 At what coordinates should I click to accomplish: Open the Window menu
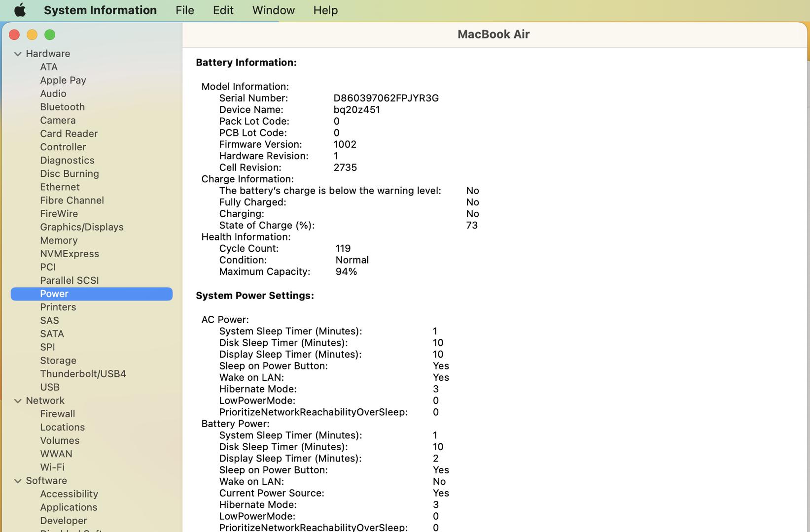[273, 10]
